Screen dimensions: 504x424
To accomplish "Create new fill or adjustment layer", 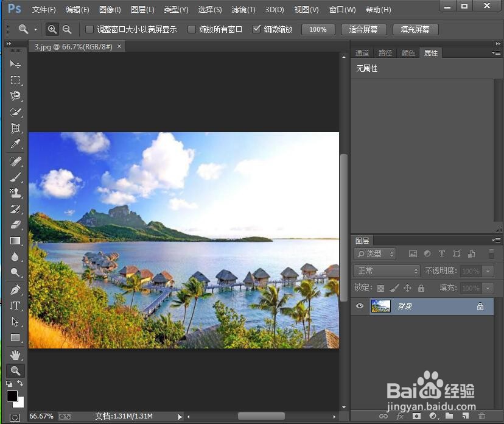I will (433, 416).
